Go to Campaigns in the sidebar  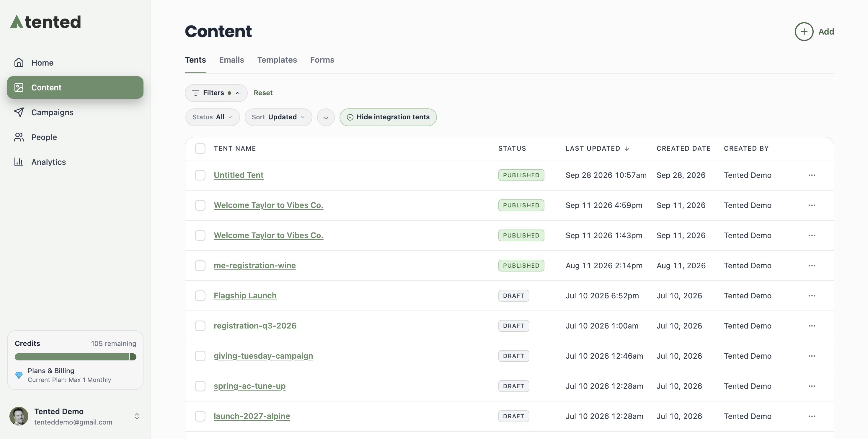tap(75, 112)
